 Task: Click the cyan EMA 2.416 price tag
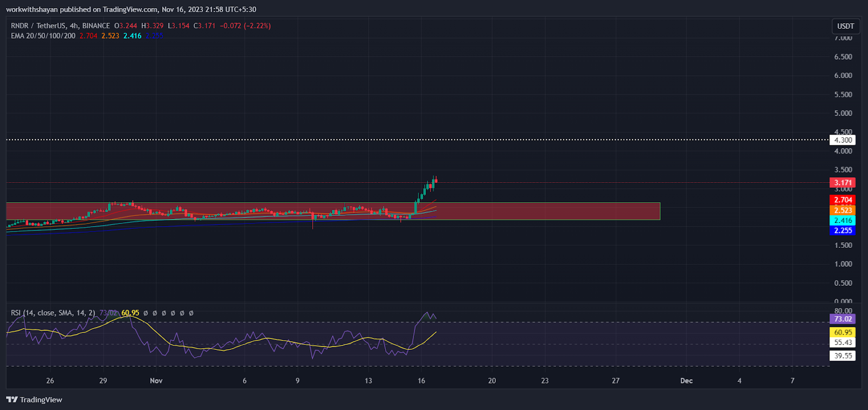[x=843, y=221]
